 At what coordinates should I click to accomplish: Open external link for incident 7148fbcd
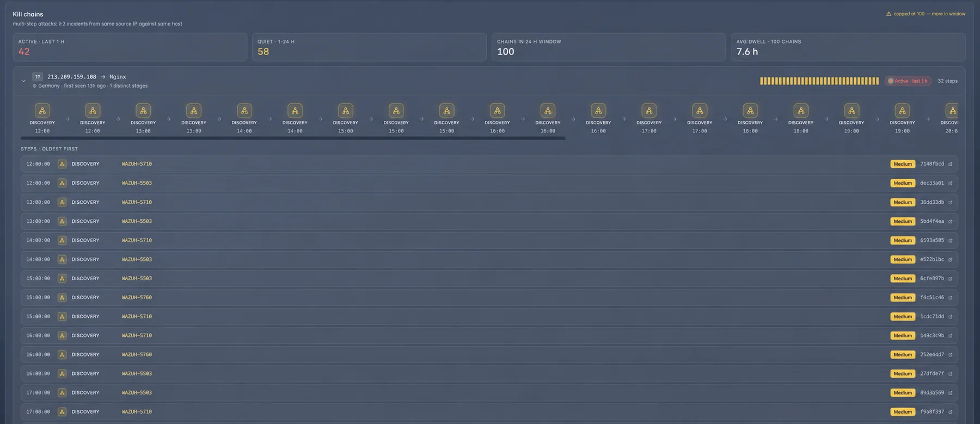coord(950,164)
